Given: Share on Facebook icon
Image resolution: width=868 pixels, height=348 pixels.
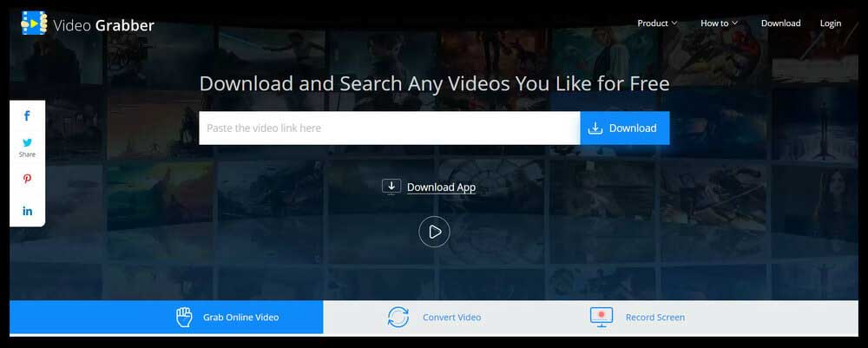Looking at the screenshot, I should coord(27,115).
